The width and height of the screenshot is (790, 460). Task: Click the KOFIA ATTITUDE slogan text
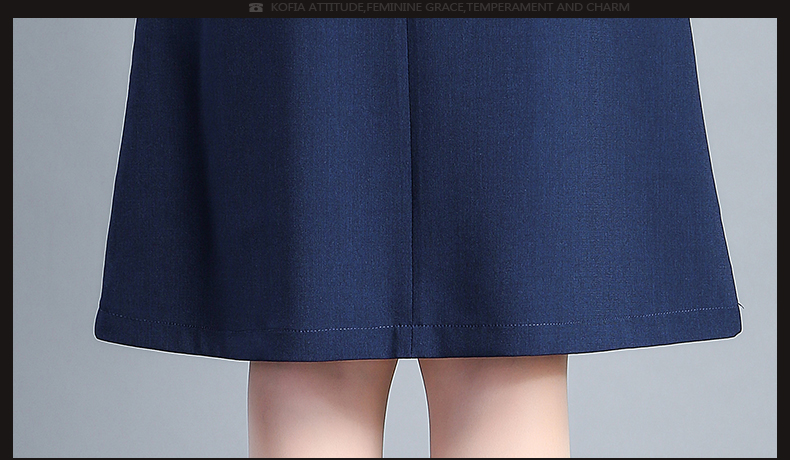[317, 8]
